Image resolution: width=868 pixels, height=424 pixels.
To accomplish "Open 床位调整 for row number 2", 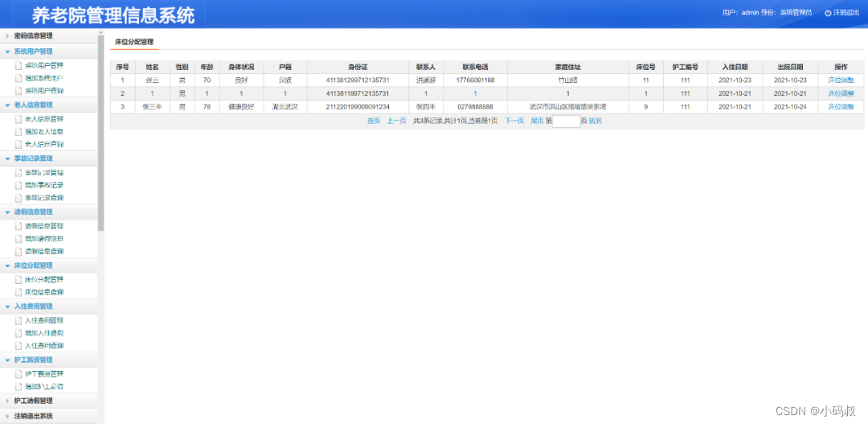I will click(841, 93).
